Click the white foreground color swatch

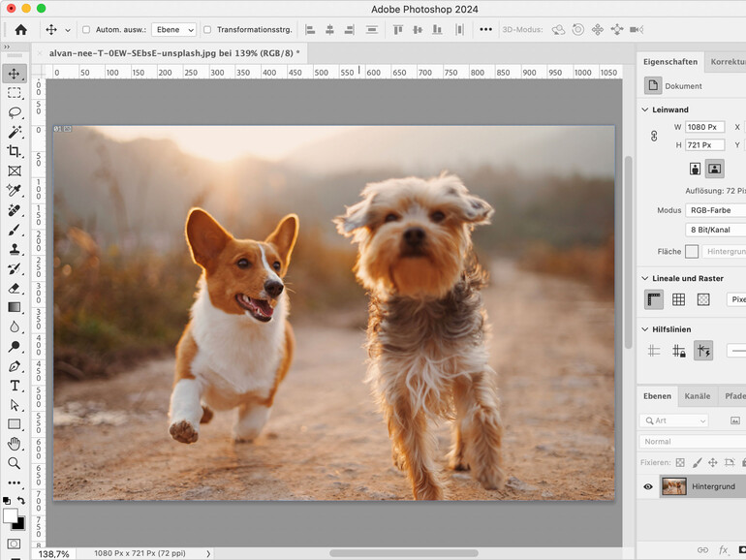(10, 516)
